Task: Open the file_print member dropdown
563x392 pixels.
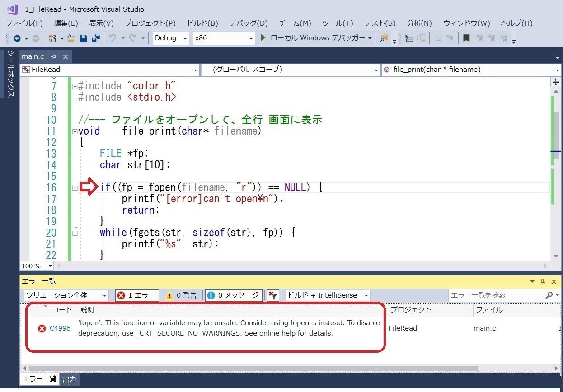Action: point(471,70)
